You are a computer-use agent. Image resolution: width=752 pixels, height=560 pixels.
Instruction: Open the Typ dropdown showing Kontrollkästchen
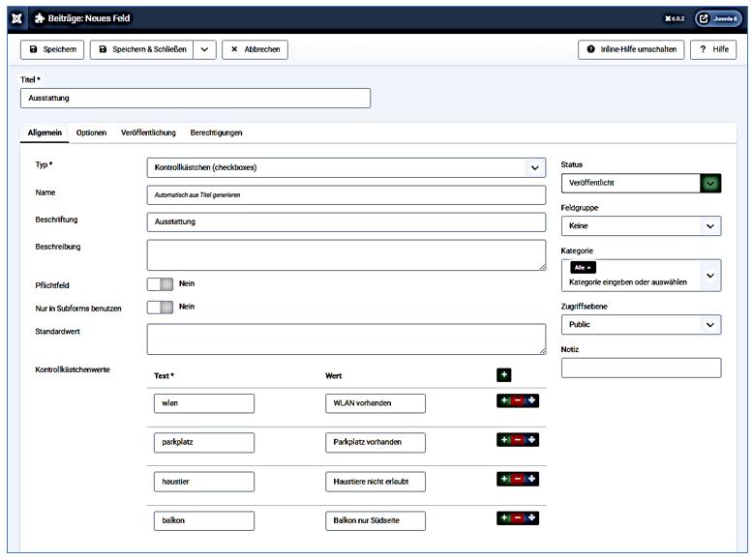346,167
